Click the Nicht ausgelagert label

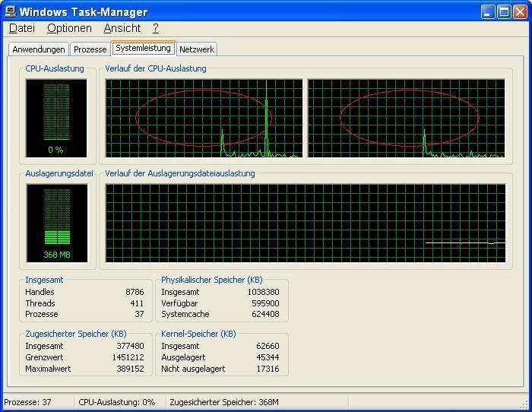click(x=193, y=369)
